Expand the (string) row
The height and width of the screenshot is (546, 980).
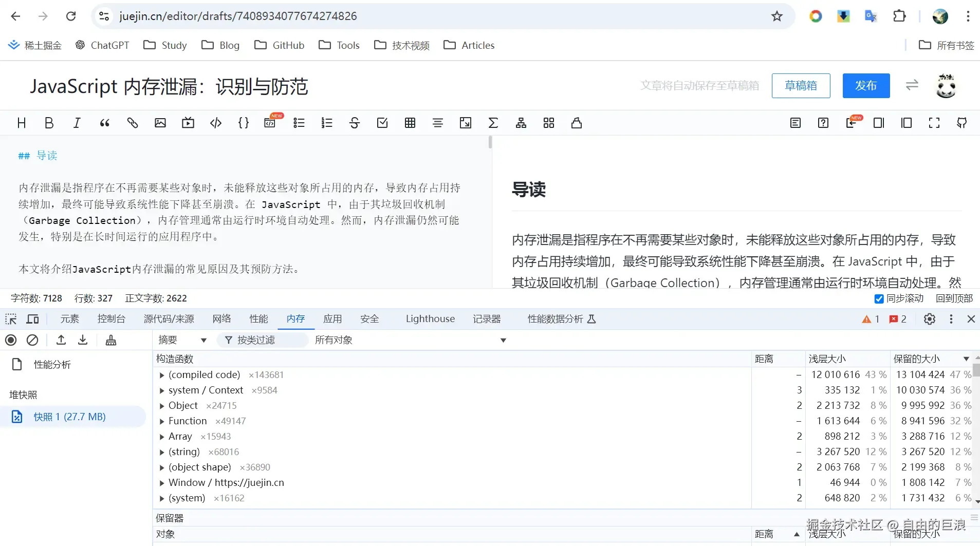point(162,452)
